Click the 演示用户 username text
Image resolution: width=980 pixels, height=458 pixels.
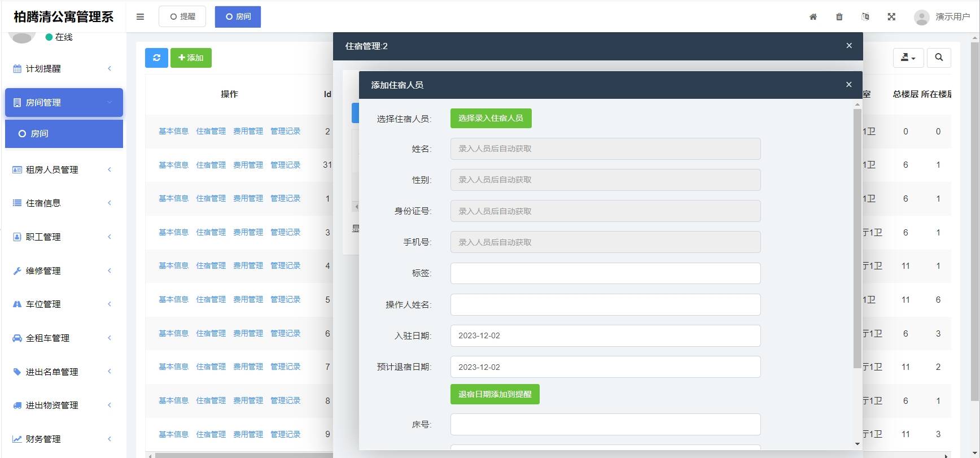(x=952, y=17)
